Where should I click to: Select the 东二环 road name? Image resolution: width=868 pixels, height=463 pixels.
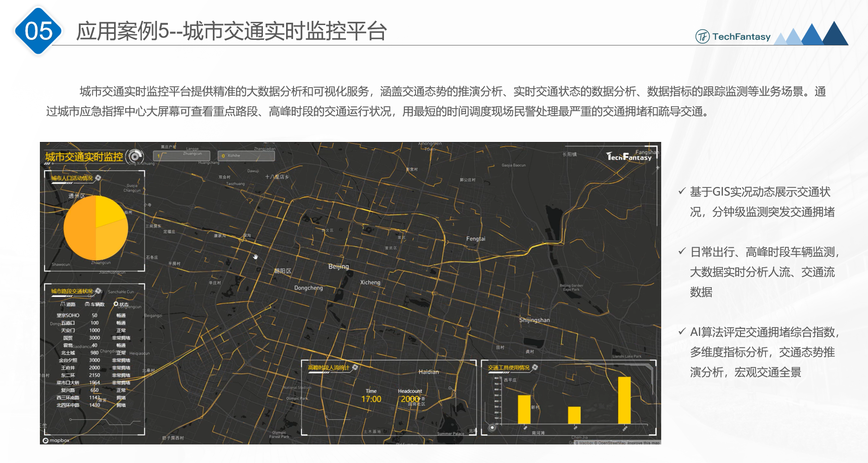pos(68,375)
